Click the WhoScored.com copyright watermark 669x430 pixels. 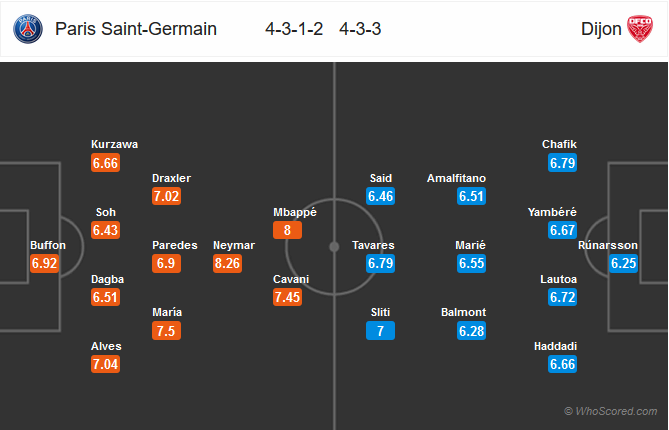coord(611,411)
